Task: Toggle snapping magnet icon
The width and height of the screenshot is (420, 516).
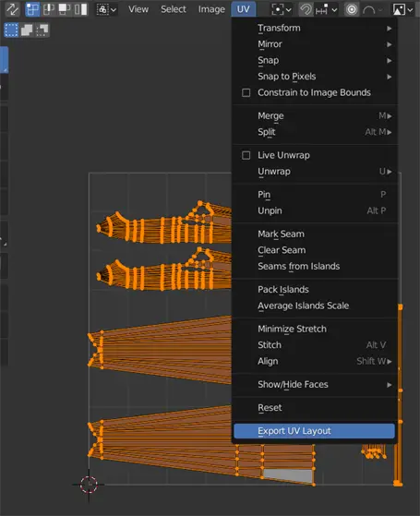Action: tap(306, 9)
